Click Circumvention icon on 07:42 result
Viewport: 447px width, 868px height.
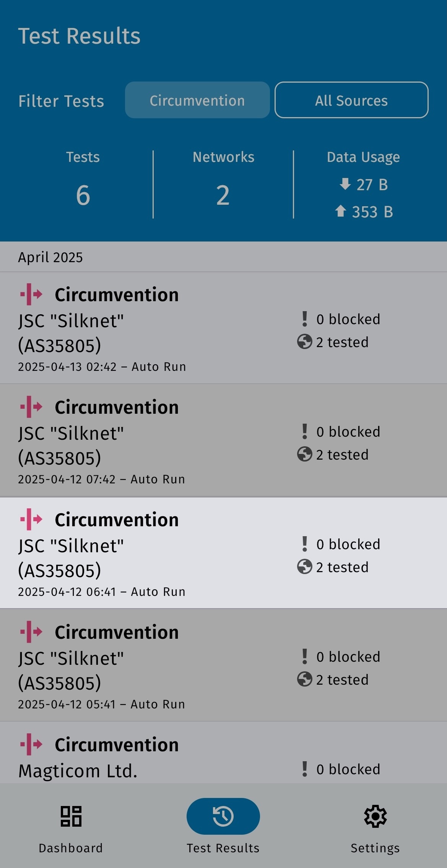(31, 407)
